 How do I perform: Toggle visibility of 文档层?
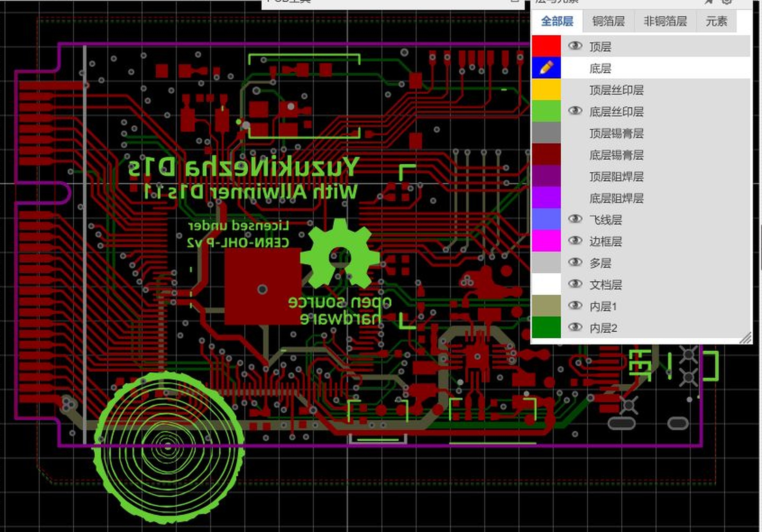(575, 283)
